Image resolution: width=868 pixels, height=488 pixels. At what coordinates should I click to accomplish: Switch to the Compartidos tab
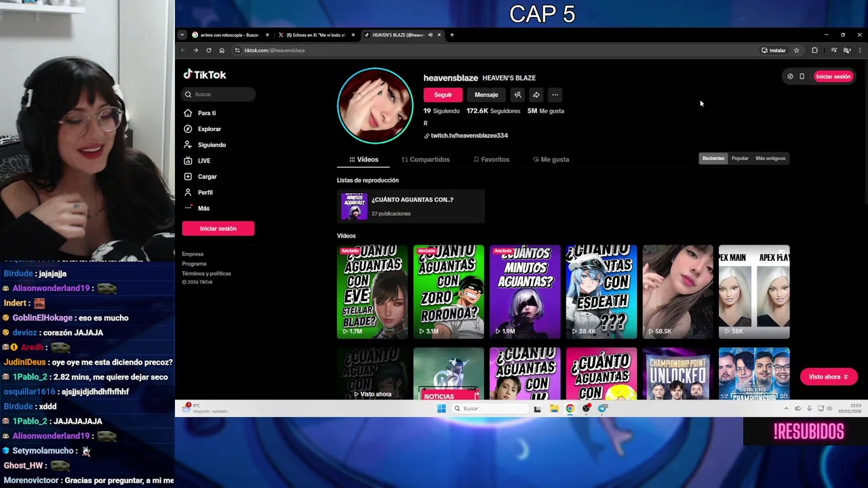coord(425,159)
